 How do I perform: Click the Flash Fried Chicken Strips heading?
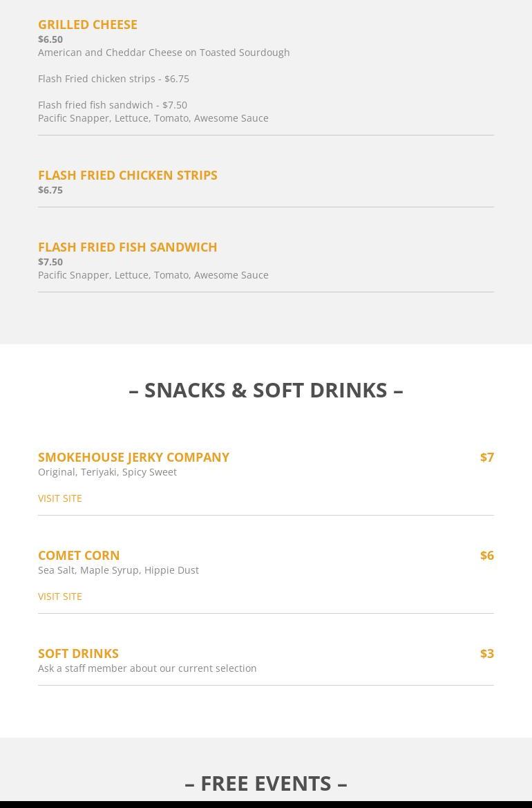(x=127, y=175)
